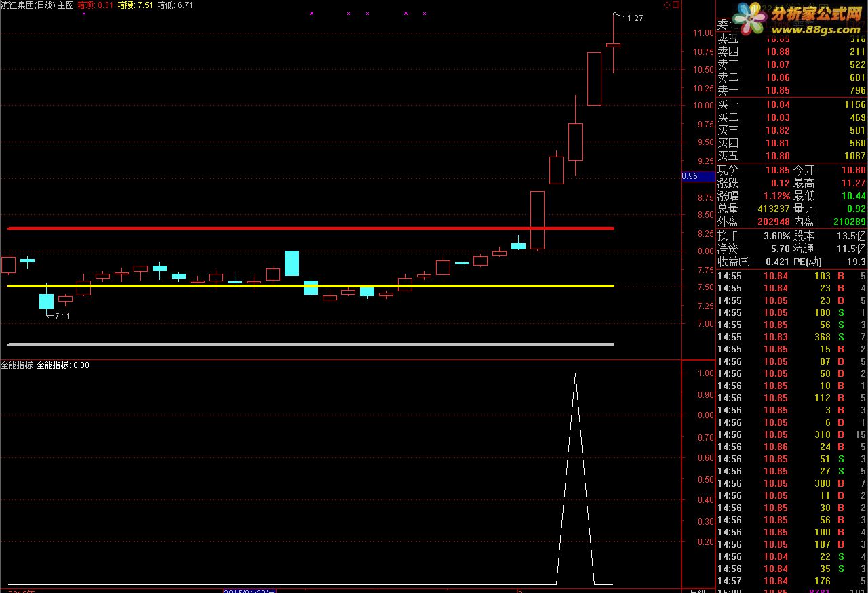This screenshot has height=593, width=868.
Task: Click the red 箱顶 horizontal line
Action: tap(311, 228)
